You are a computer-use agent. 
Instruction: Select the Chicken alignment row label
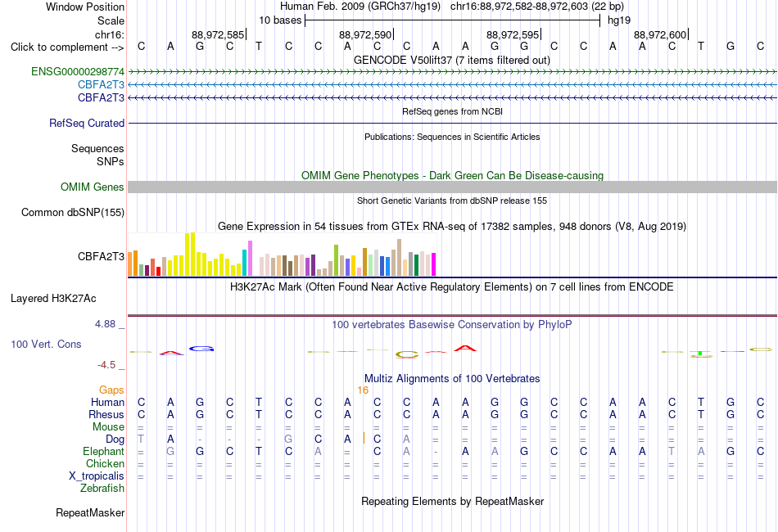click(105, 463)
